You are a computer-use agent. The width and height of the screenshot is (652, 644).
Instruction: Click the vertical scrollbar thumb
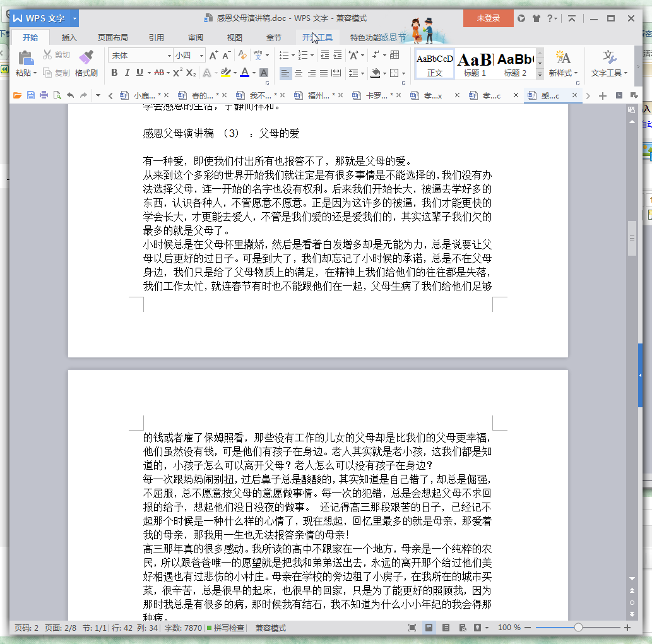click(632, 239)
